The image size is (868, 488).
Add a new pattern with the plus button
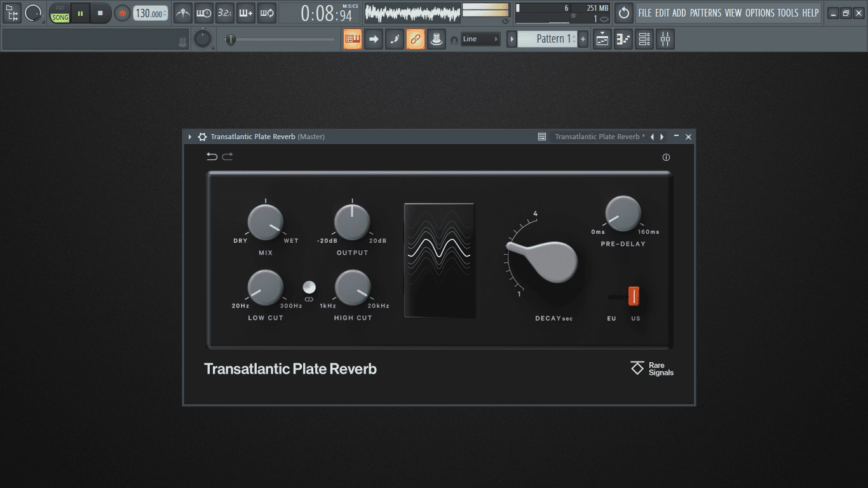pos(583,39)
